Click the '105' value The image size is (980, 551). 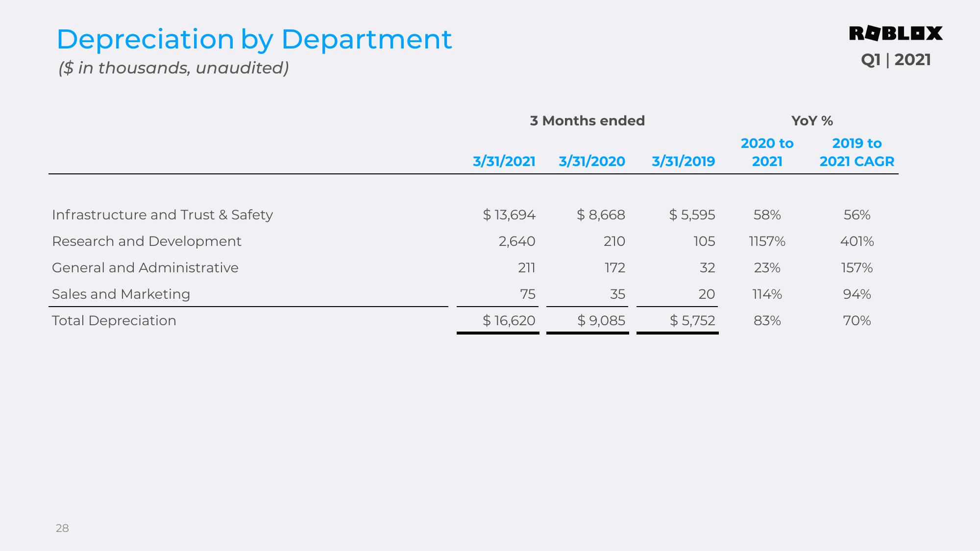coord(704,241)
